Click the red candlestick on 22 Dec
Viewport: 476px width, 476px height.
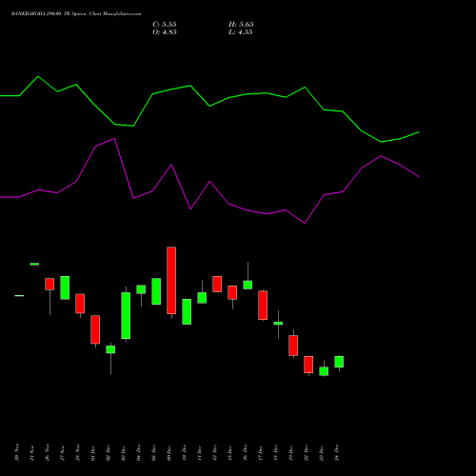pos(308,365)
